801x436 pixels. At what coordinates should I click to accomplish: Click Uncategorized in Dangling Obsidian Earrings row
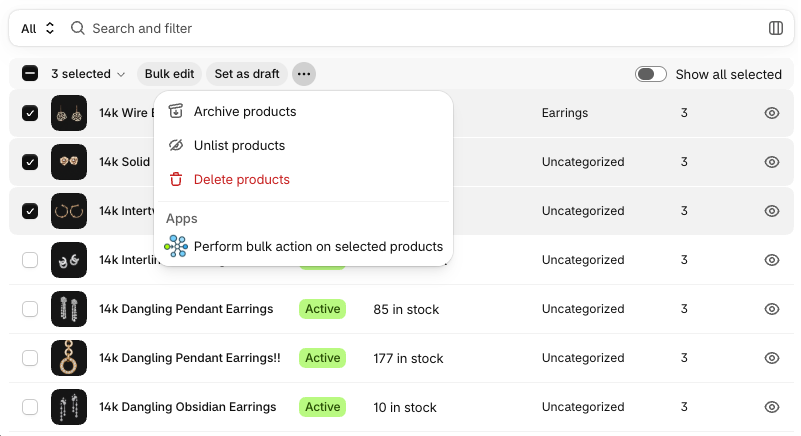pos(583,407)
